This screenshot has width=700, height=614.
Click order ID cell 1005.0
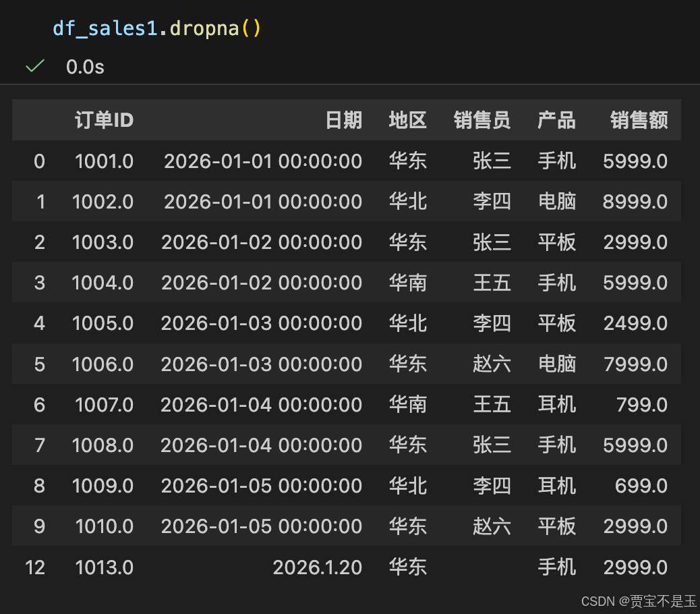pyautogui.click(x=103, y=323)
